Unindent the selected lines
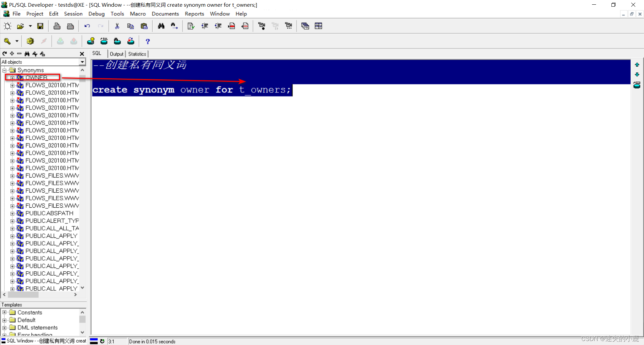Image resolution: width=644 pixels, height=345 pixels. 218,26
